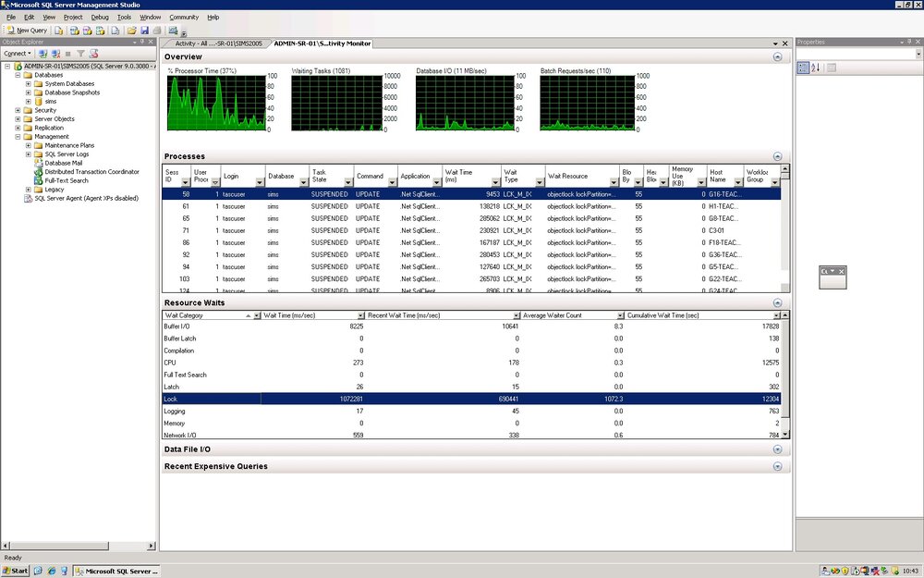
Task: Click the Activity Monitor toolbar icon
Action: (x=173, y=31)
